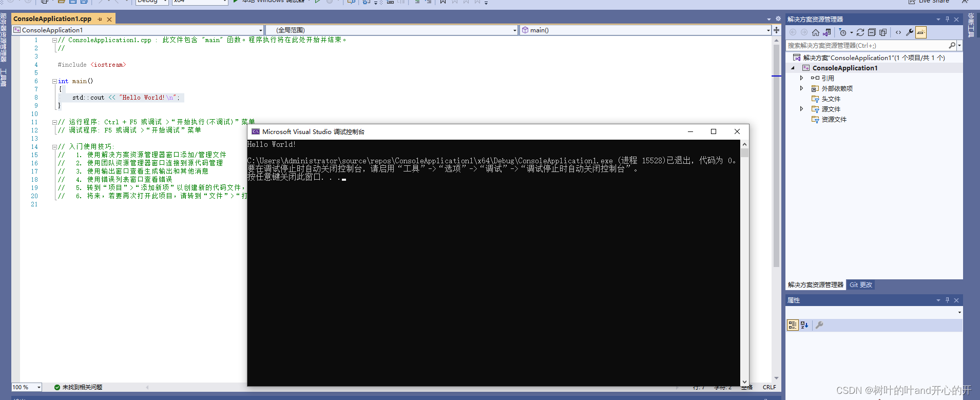Switch to 解决方案资源管理器 bottom tab
This screenshot has height=400, width=980.
pos(816,285)
